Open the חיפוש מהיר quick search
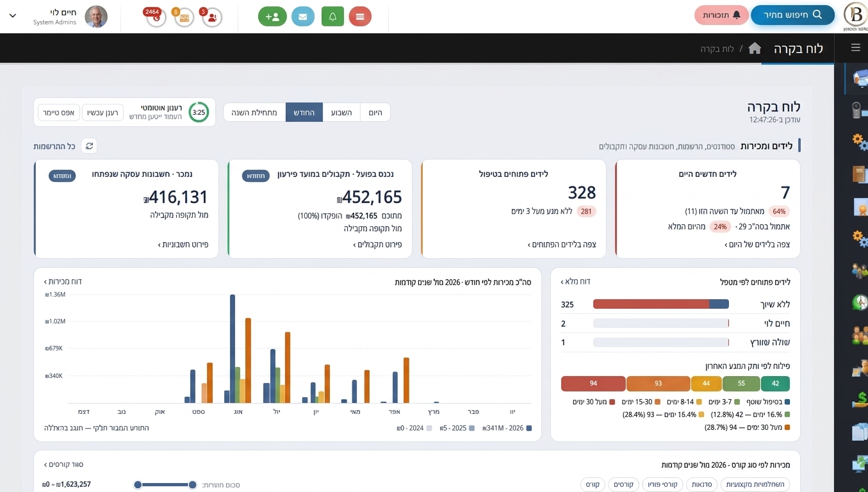 coord(792,15)
